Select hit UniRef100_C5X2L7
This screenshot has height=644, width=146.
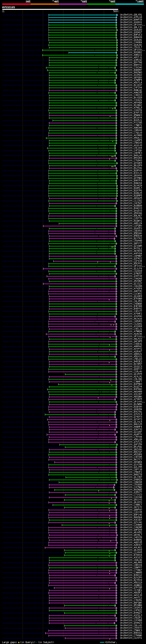tap(131, 48)
